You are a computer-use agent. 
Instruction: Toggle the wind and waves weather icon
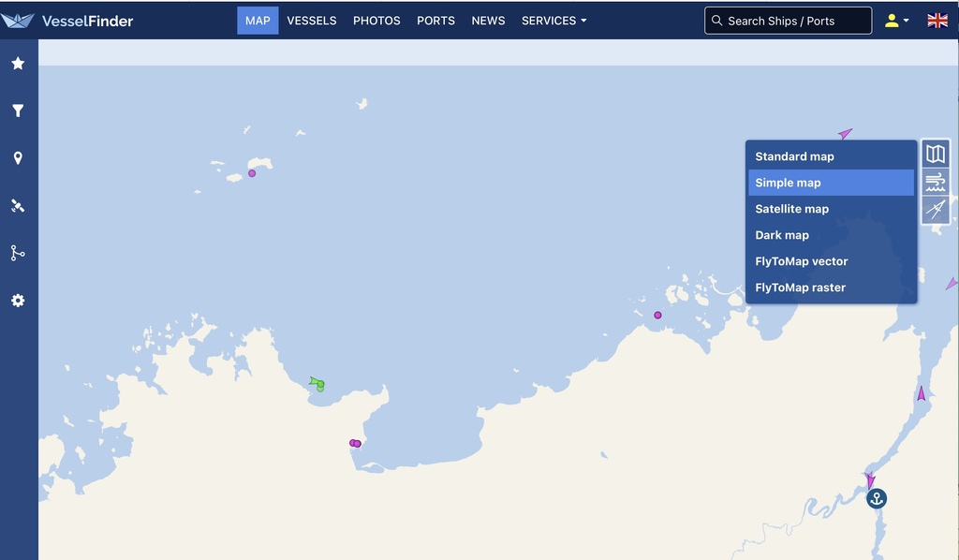936,183
